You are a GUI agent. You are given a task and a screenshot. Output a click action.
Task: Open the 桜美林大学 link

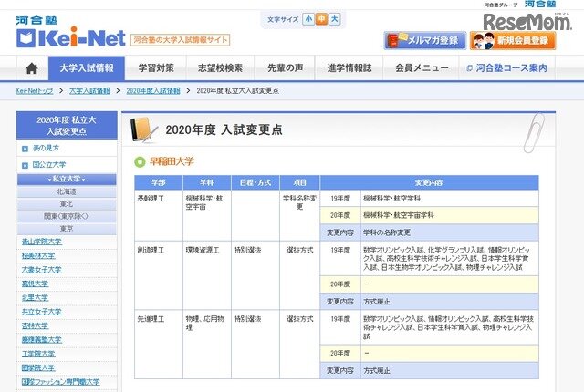click(x=38, y=256)
